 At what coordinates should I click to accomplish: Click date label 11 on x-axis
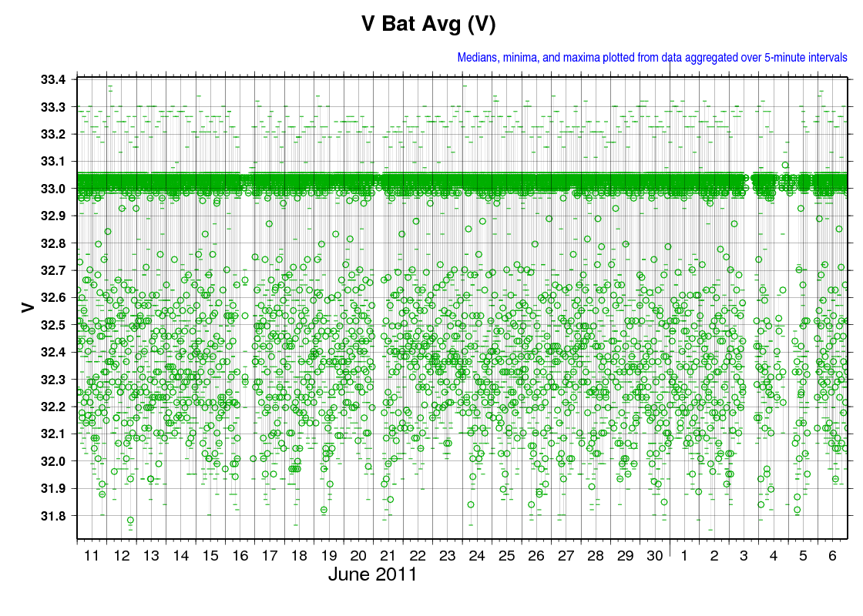click(x=92, y=555)
